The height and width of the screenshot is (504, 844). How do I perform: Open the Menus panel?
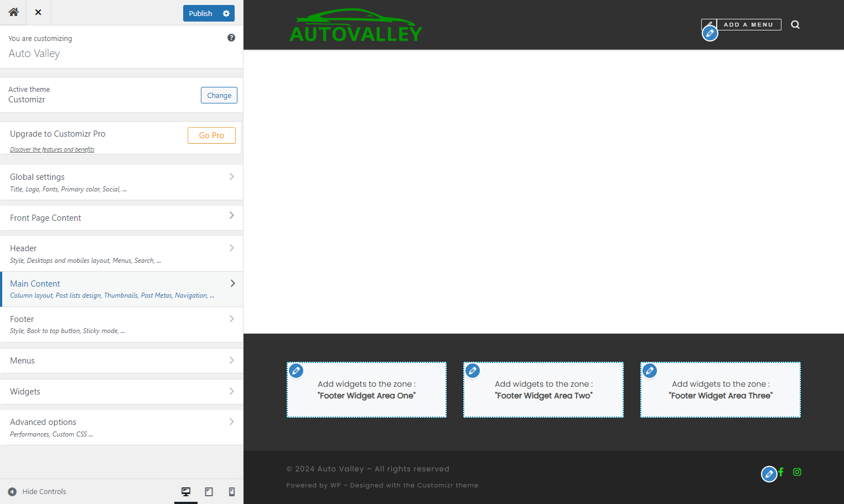(x=122, y=361)
